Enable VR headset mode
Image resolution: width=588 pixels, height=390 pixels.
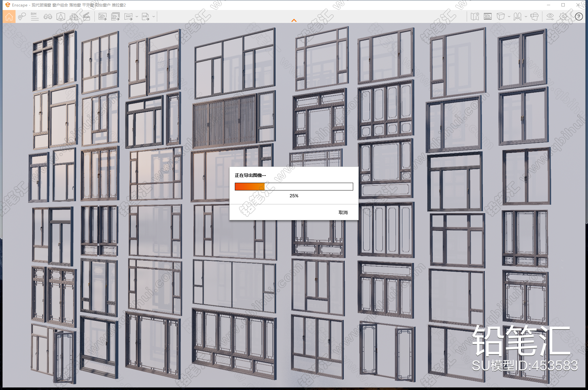point(535,16)
